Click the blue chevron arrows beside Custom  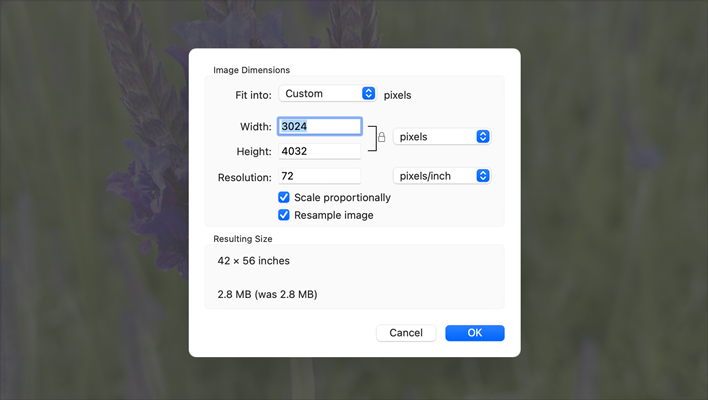pyautogui.click(x=368, y=94)
